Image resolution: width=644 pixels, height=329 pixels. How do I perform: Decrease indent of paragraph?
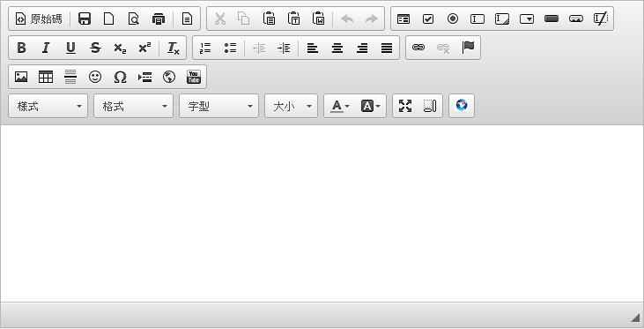259,49
